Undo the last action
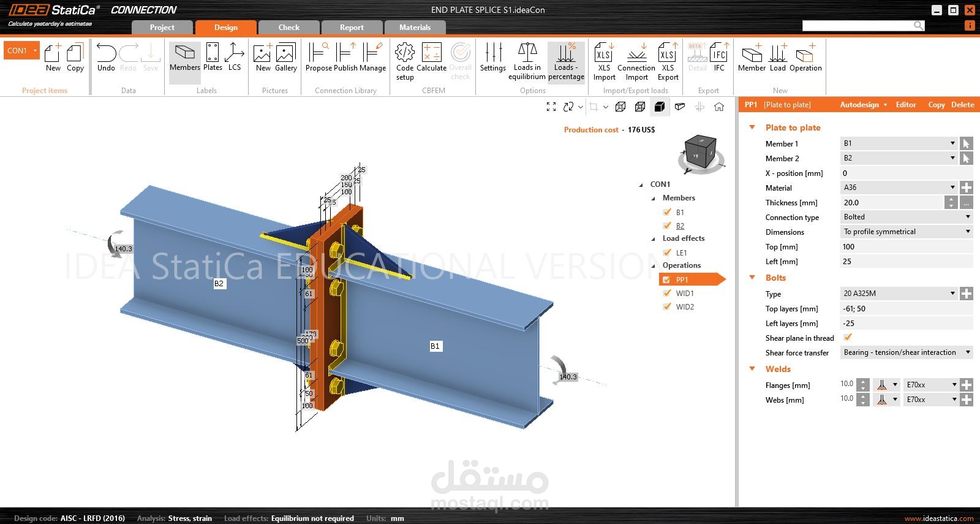This screenshot has width=980, height=524. pos(106,58)
